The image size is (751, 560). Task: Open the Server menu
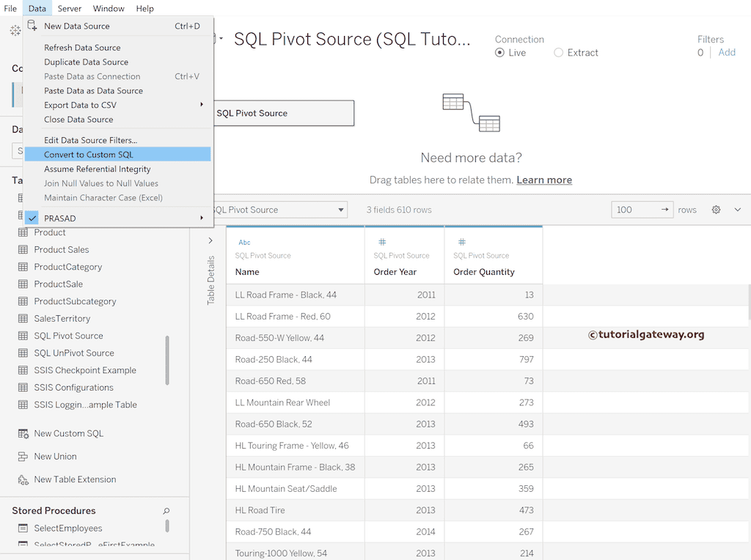click(x=70, y=9)
